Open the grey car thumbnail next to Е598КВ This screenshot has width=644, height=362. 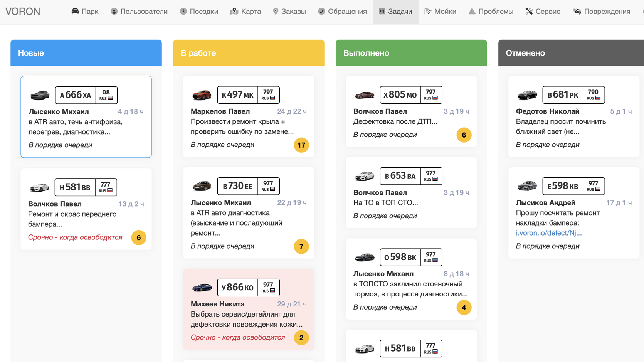click(x=527, y=186)
